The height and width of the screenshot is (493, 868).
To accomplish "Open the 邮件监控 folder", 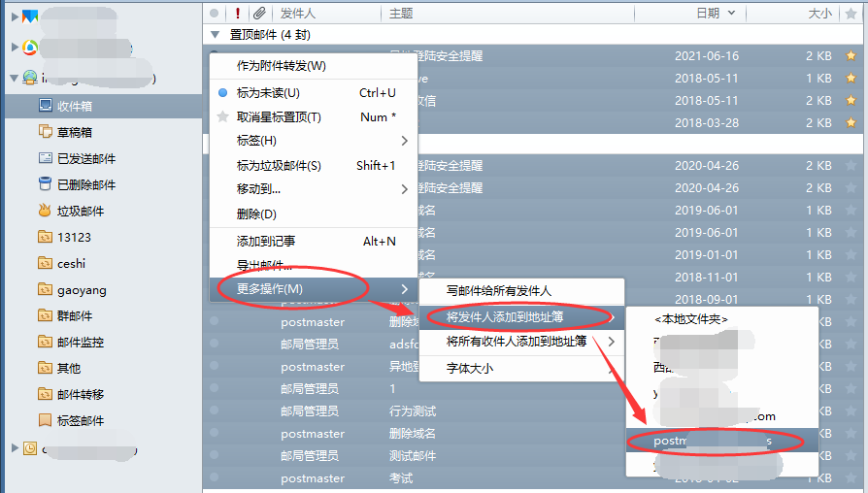I will pos(80,342).
